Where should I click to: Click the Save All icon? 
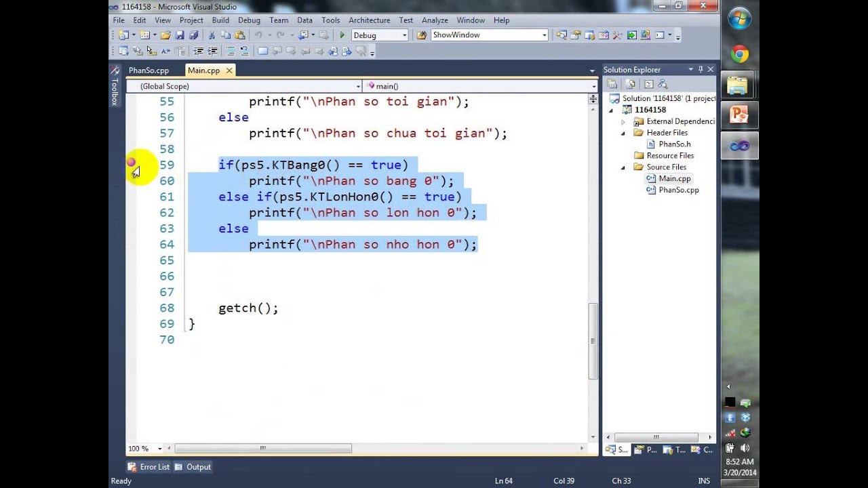point(194,35)
